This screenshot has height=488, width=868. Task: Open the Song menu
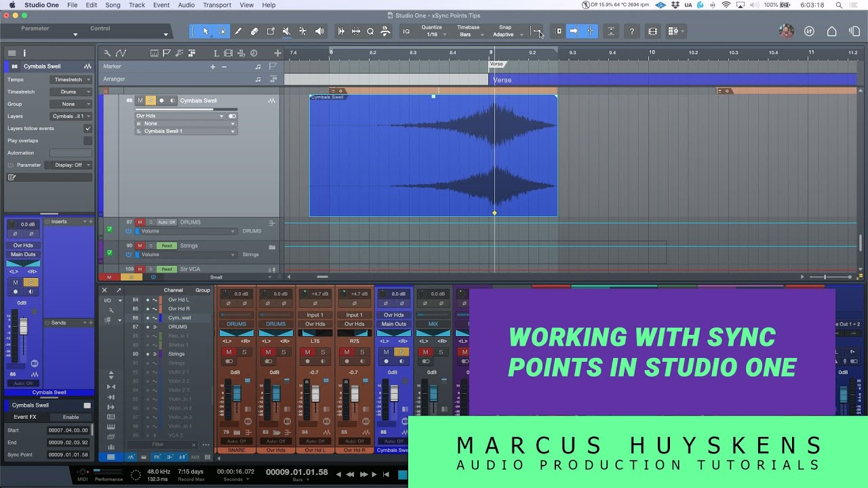pos(113,5)
